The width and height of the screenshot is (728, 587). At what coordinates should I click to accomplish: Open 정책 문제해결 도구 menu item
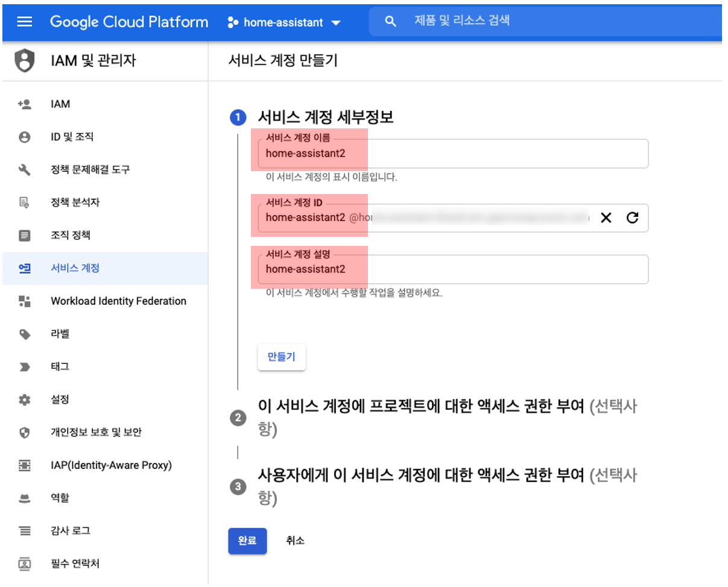106,169
